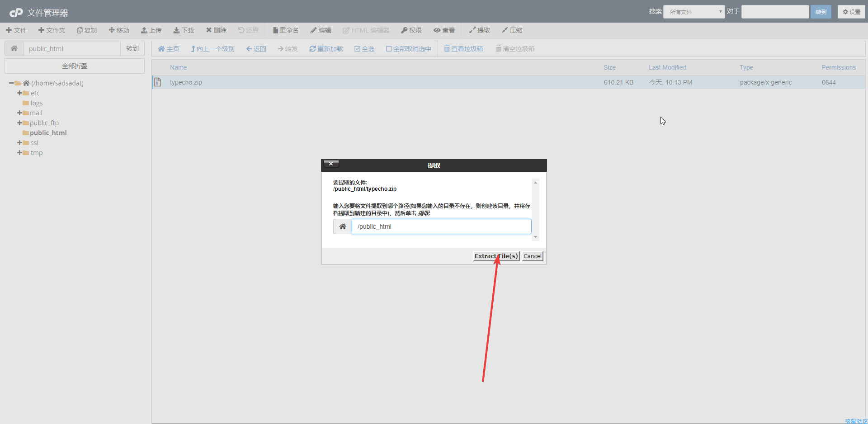Click 转到 go button next to path field

point(132,48)
